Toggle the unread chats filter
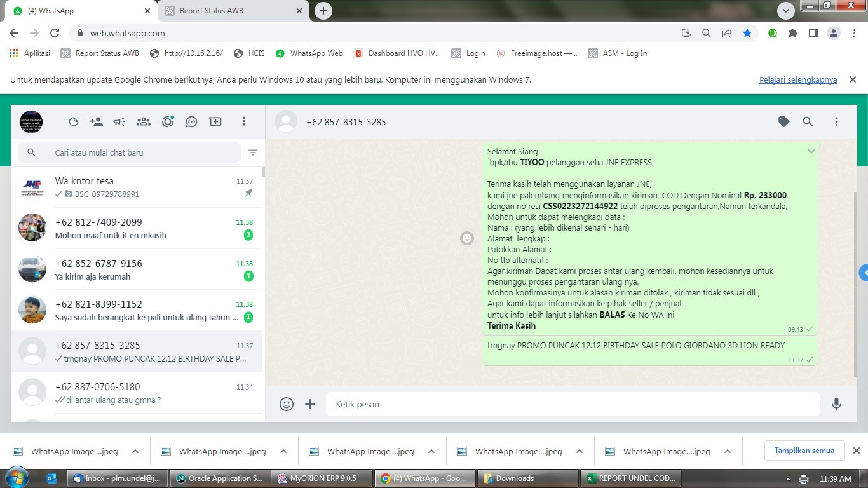The height and width of the screenshot is (488, 868). 253,152
